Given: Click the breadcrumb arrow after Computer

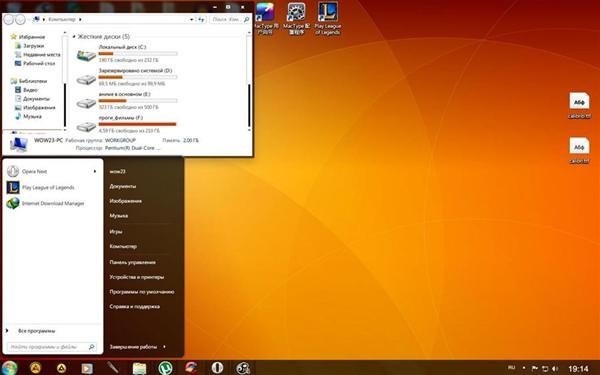Looking at the screenshot, I should 80,19.
